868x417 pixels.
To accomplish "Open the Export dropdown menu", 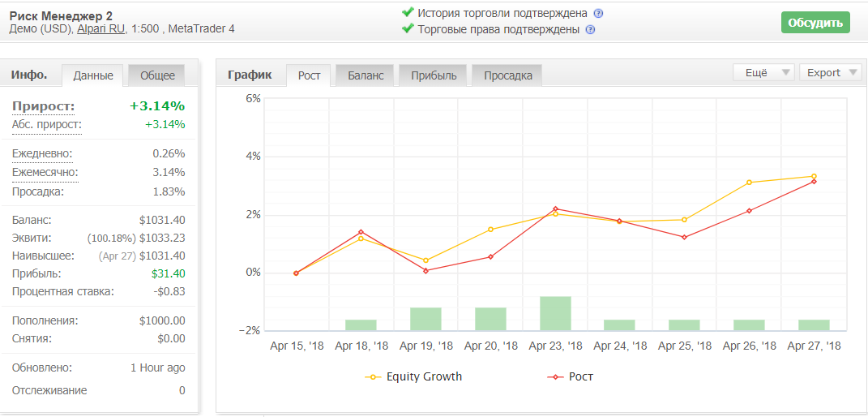I will tap(831, 72).
